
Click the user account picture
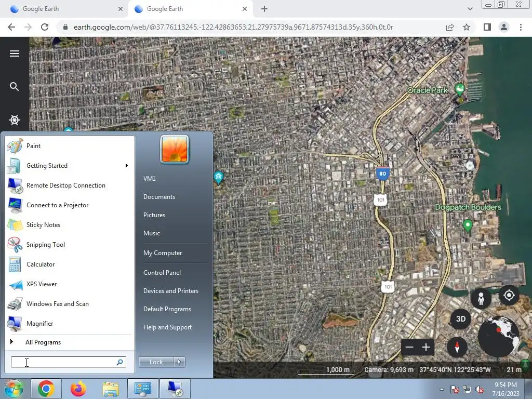click(175, 149)
